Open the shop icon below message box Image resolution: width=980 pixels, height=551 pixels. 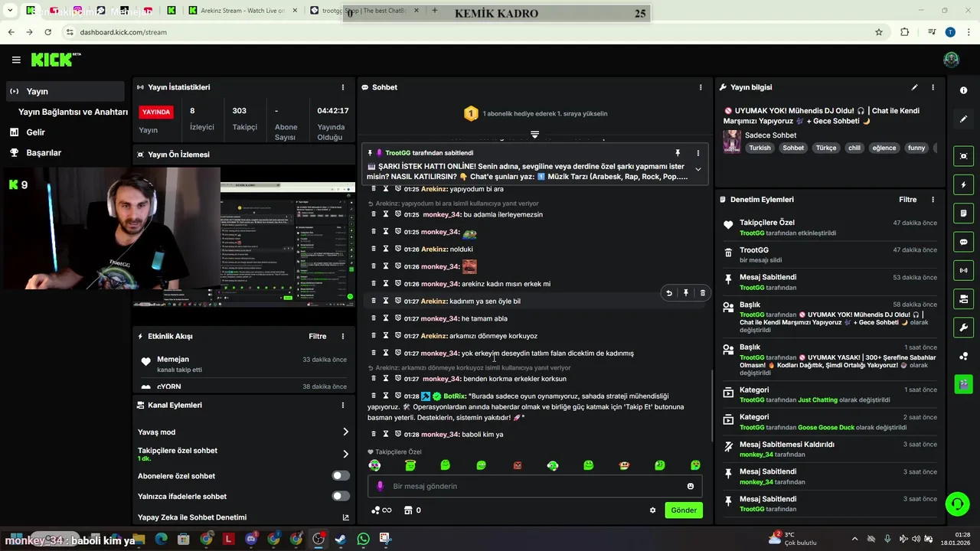pyautogui.click(x=408, y=510)
